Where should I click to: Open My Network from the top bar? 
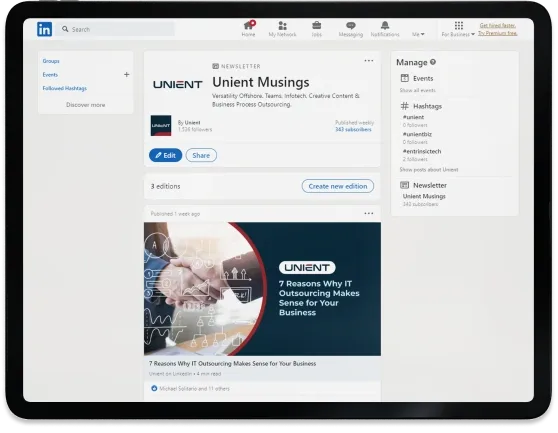pos(282,29)
